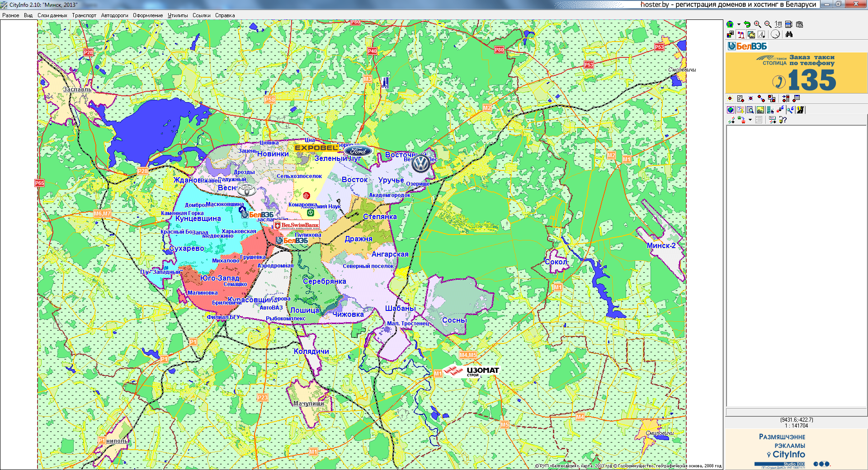868x470 pixels.
Task: Open the list selection icon in the top toolbar
Action: click(789, 24)
